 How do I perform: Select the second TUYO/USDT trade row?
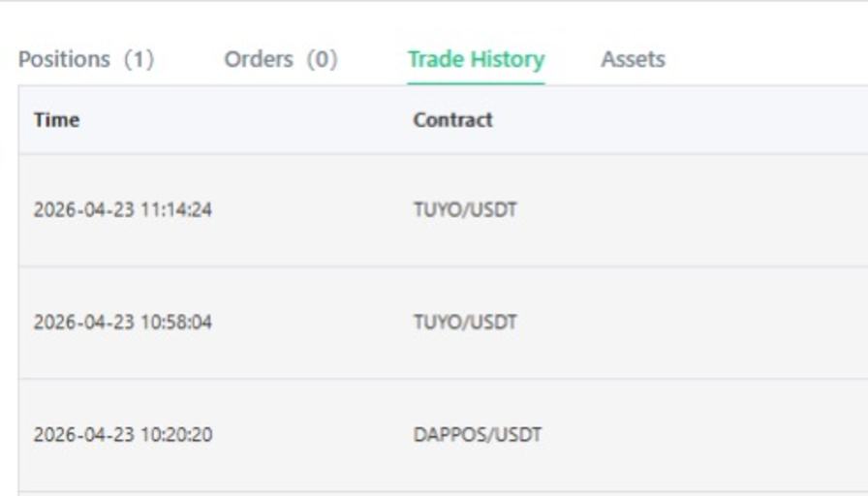[443, 323]
